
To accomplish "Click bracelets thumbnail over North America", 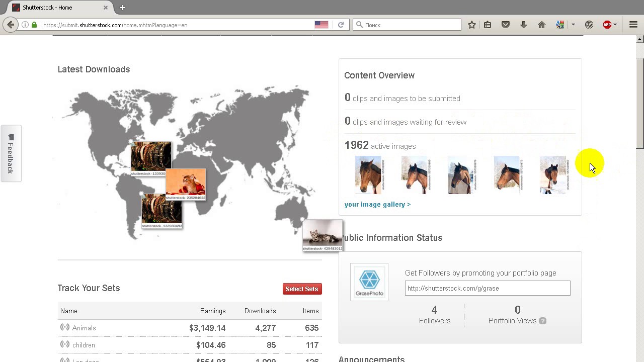I will [x=151, y=159].
